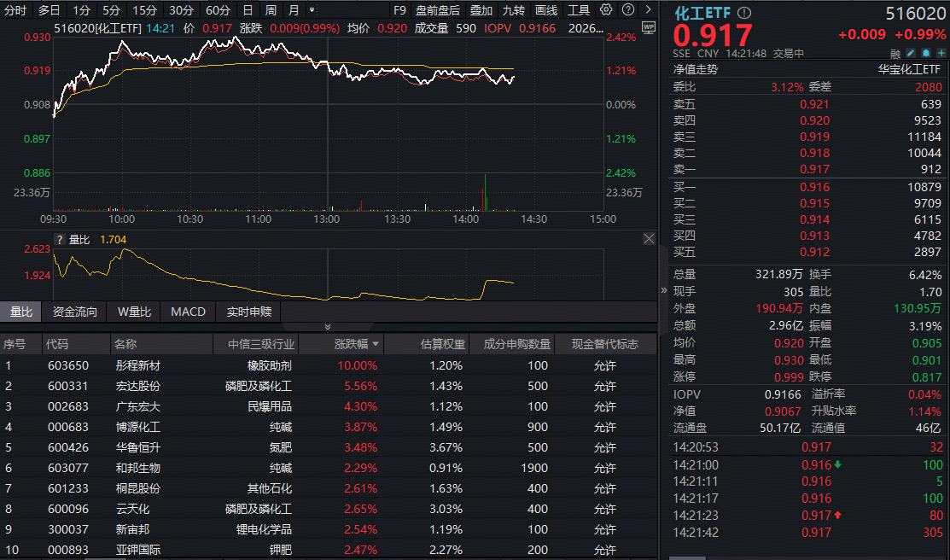Viewport: 950px width, 560px height.
Task: Toggle the 叠加 overlay mode
Action: 480,10
